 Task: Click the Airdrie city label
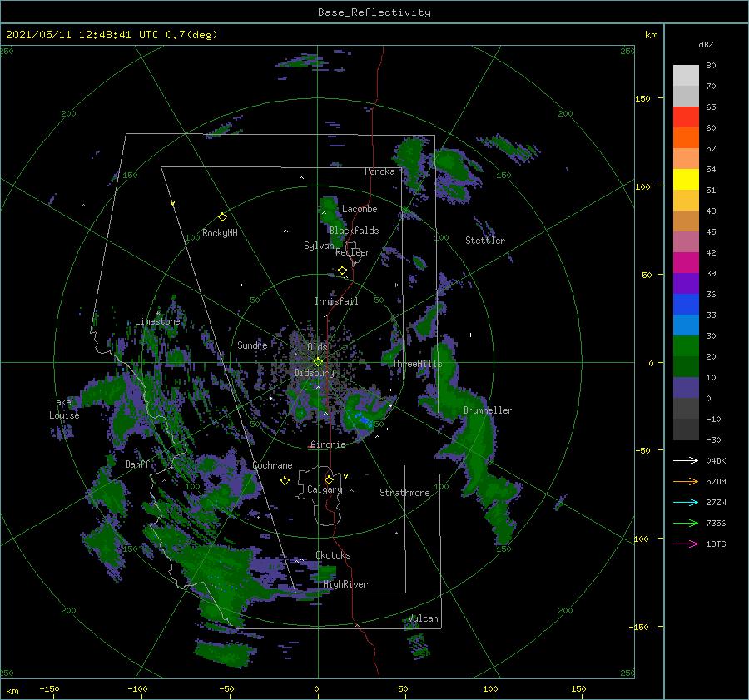tap(328, 444)
